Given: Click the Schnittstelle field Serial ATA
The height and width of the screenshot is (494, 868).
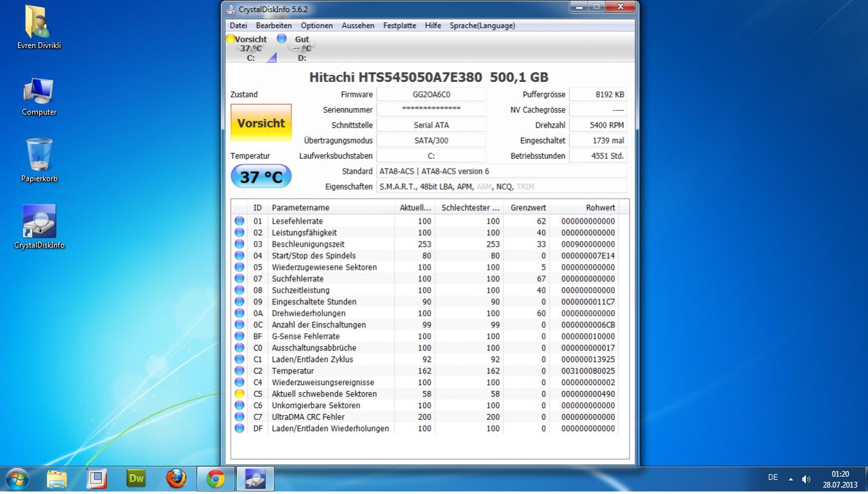Looking at the screenshot, I should click(431, 125).
